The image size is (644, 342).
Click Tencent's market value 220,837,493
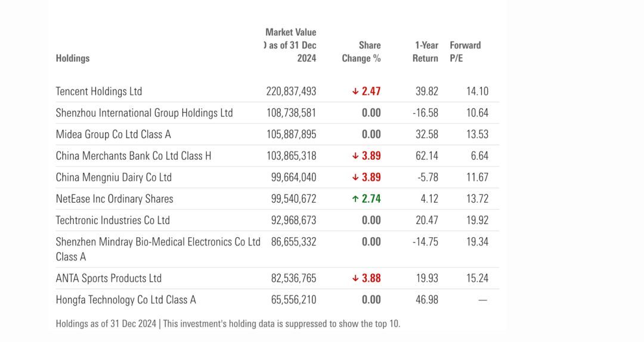click(x=291, y=92)
